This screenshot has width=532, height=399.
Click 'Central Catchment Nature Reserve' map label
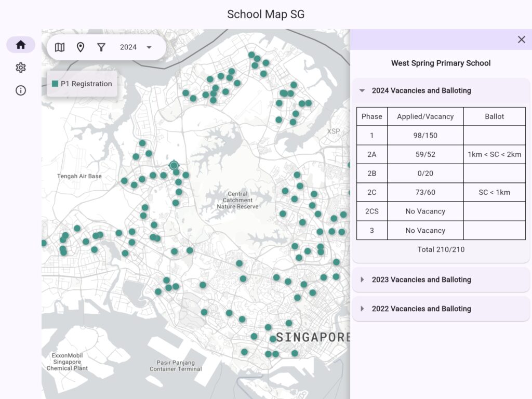237,200
